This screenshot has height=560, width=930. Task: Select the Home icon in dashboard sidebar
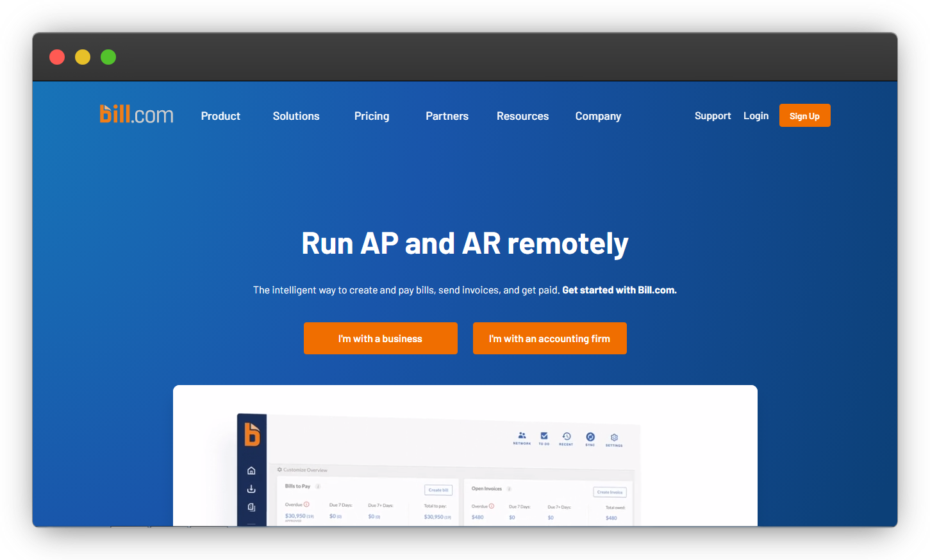[x=251, y=470]
